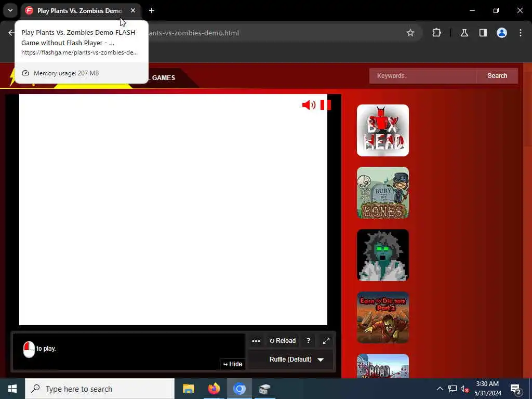Toggle the Chrome side panel
This screenshot has width=532, height=399.
483,33
